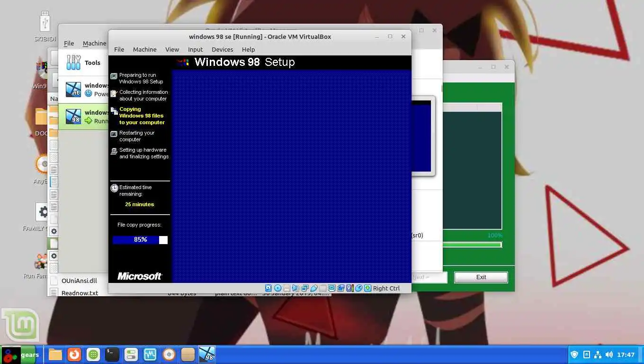Close the Windows 98 VM window
Viewport: 644px width, 364px height.
point(403,36)
